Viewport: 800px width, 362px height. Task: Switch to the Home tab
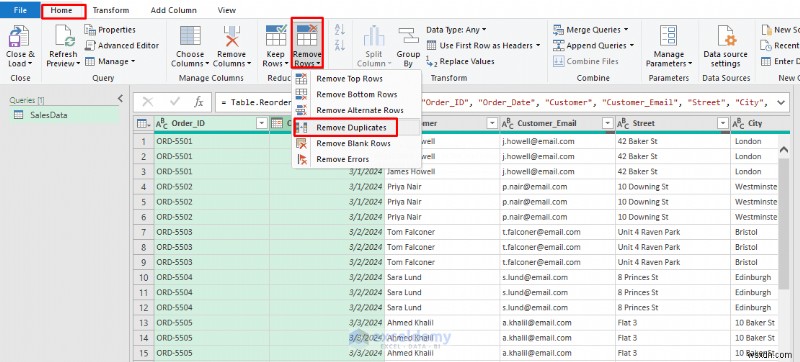(62, 10)
